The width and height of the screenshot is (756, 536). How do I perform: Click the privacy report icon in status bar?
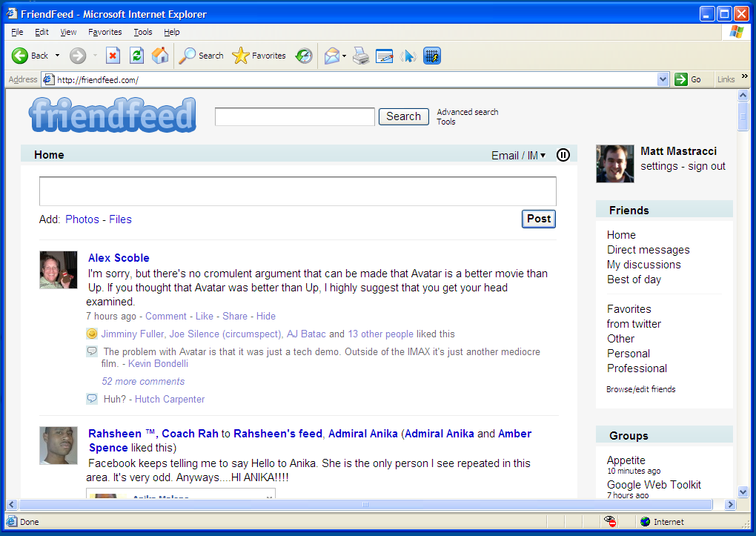point(610,521)
